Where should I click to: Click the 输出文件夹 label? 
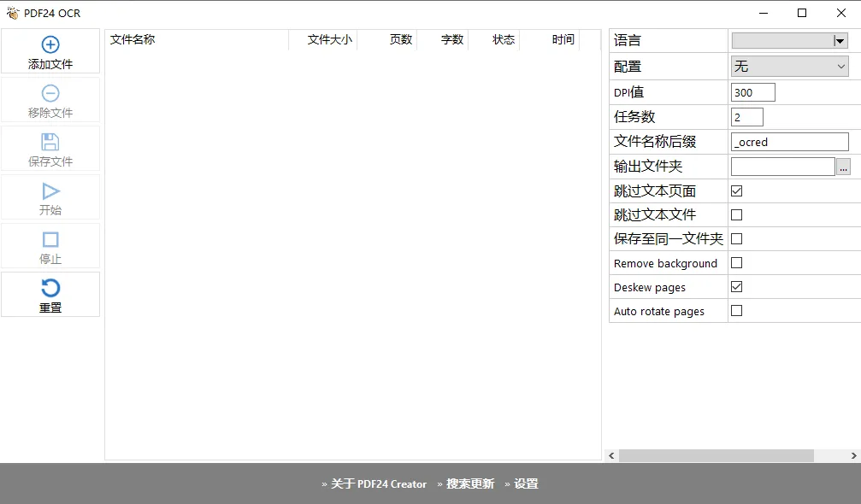point(648,167)
